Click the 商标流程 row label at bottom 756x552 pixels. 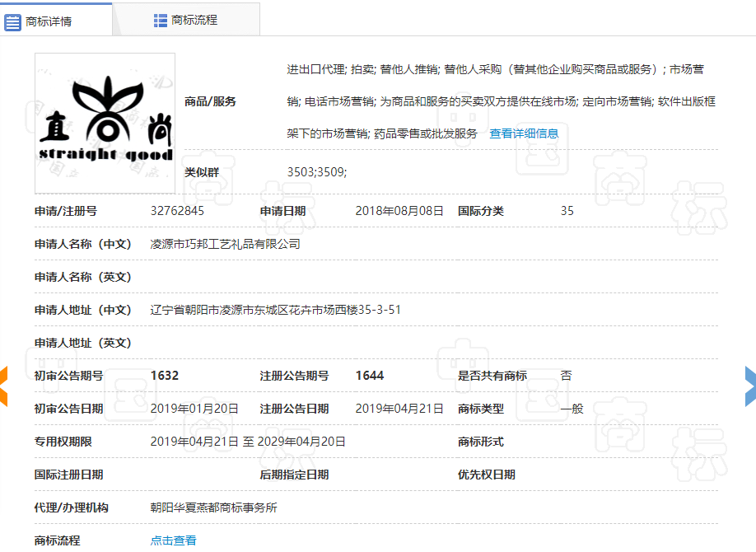click(57, 540)
